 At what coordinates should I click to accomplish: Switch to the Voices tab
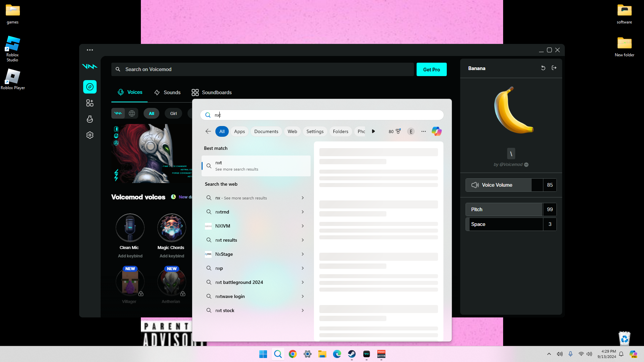(x=130, y=92)
